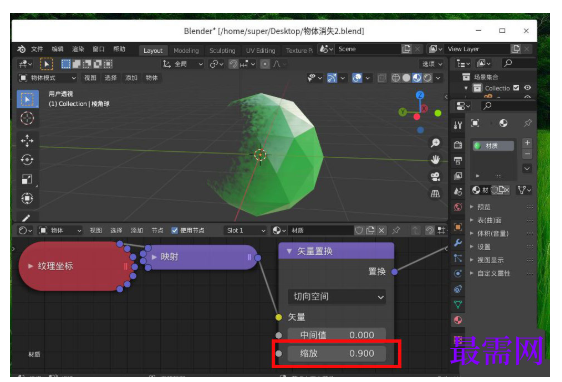Image resolution: width=562 pixels, height=382 pixels.
Task: Toggle the 使用节点 checkbox
Action: (175, 230)
